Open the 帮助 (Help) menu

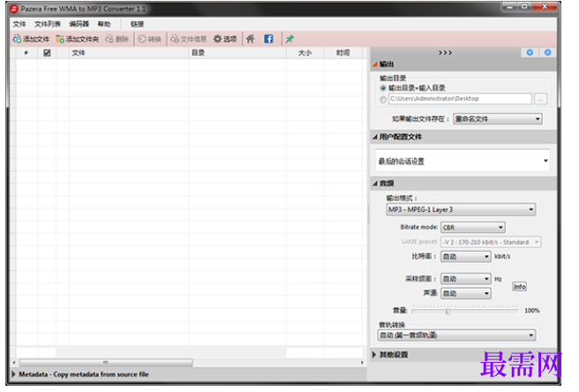(x=104, y=24)
